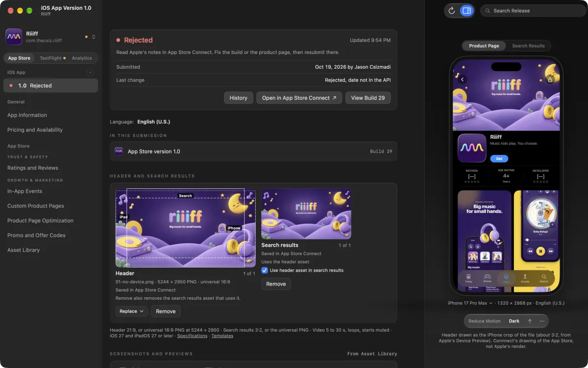This screenshot has width=588, height=368.
Task: Toggle the preview inspector panel icon
Action: [x=466, y=10]
